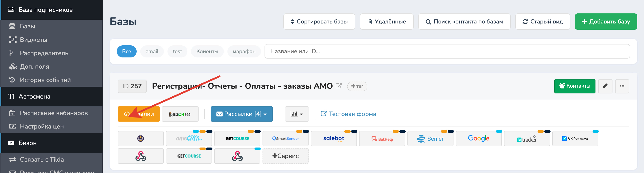Screen dimensions: 644x173
Task: Select the BotHelp service tile
Action: 382,139
